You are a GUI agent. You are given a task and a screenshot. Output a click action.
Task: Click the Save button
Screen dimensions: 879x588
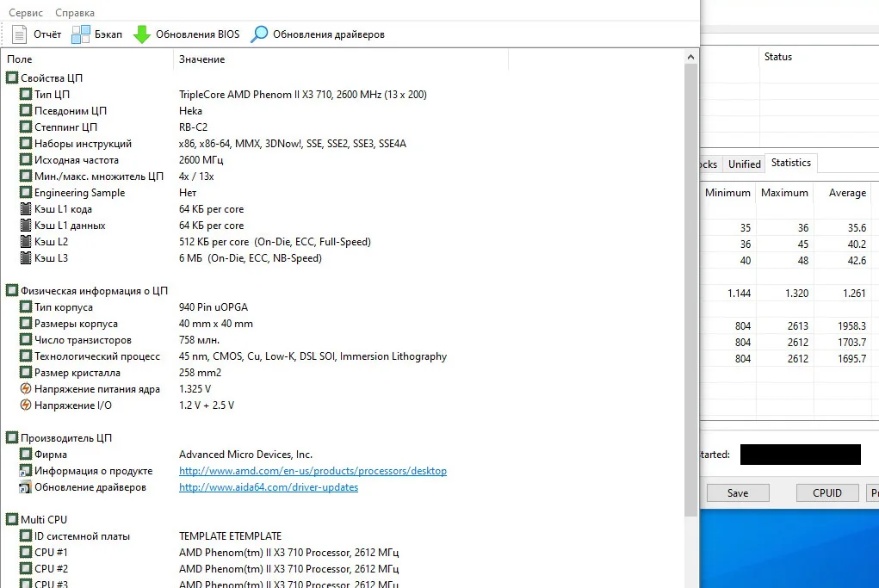coord(738,492)
